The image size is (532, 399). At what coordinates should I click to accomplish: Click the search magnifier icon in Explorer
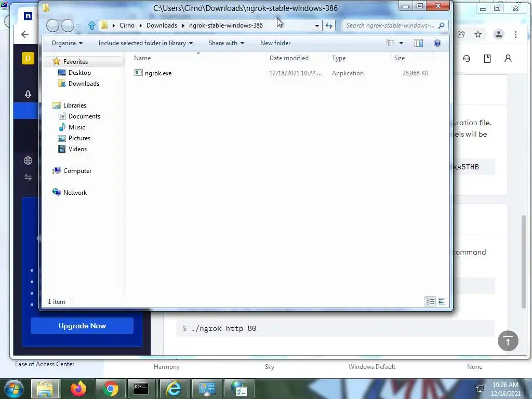pyautogui.click(x=442, y=25)
